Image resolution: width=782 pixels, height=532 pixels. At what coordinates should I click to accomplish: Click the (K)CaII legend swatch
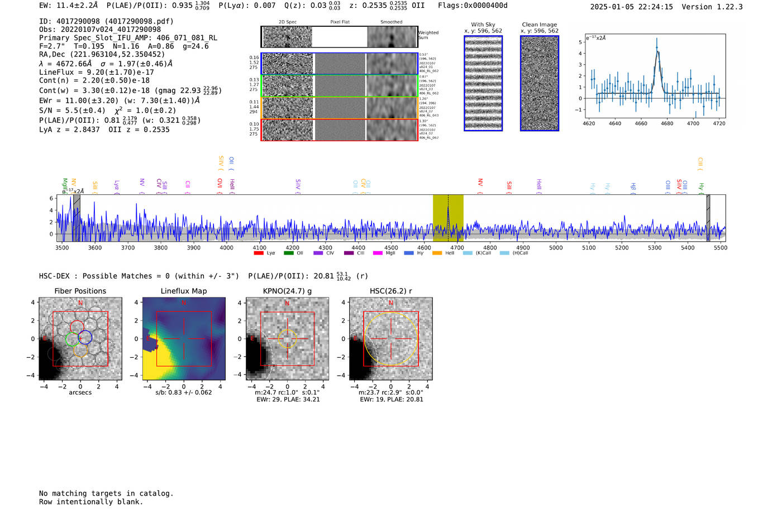[x=468, y=253]
